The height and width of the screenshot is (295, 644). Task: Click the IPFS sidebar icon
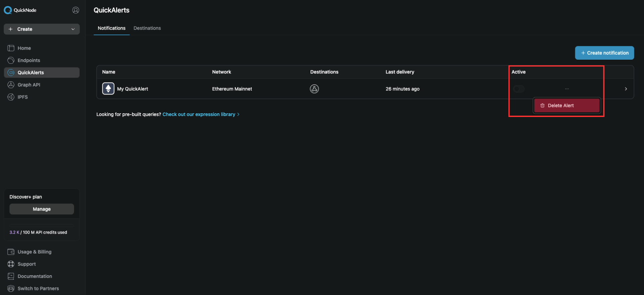[11, 97]
